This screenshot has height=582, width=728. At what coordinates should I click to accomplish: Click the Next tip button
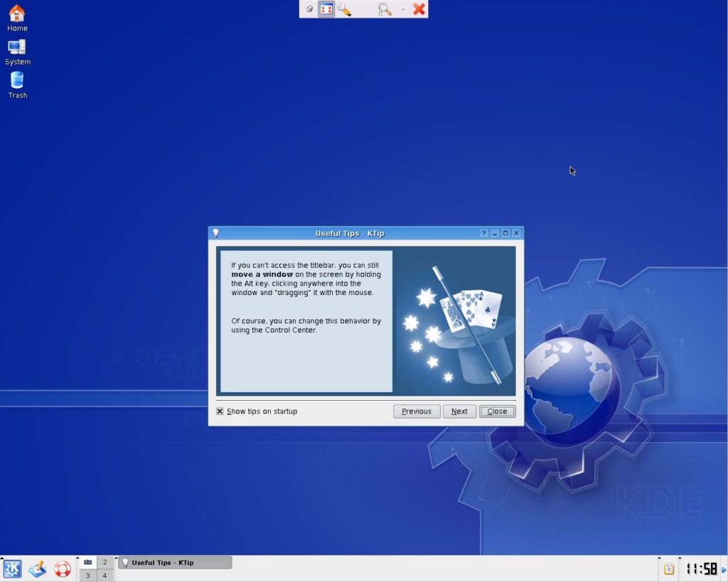[x=459, y=411]
